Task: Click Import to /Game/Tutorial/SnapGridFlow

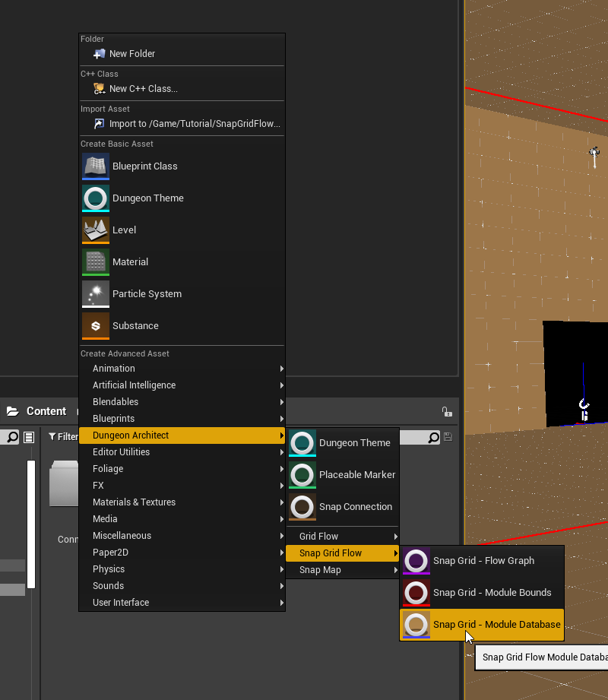Action: click(x=194, y=124)
